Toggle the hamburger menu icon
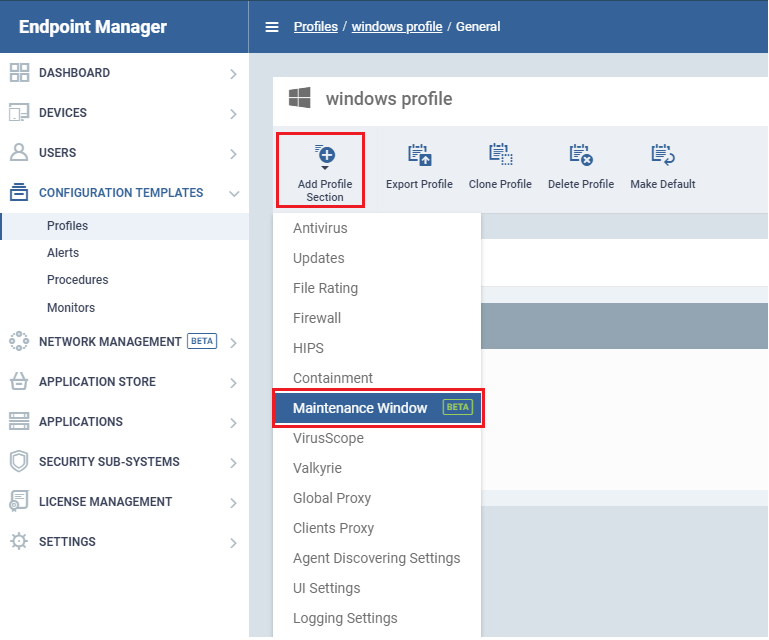This screenshot has width=769, height=640. pos(272,27)
